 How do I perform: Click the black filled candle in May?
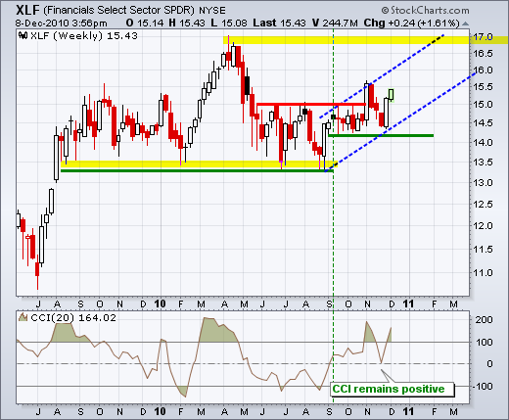point(247,85)
